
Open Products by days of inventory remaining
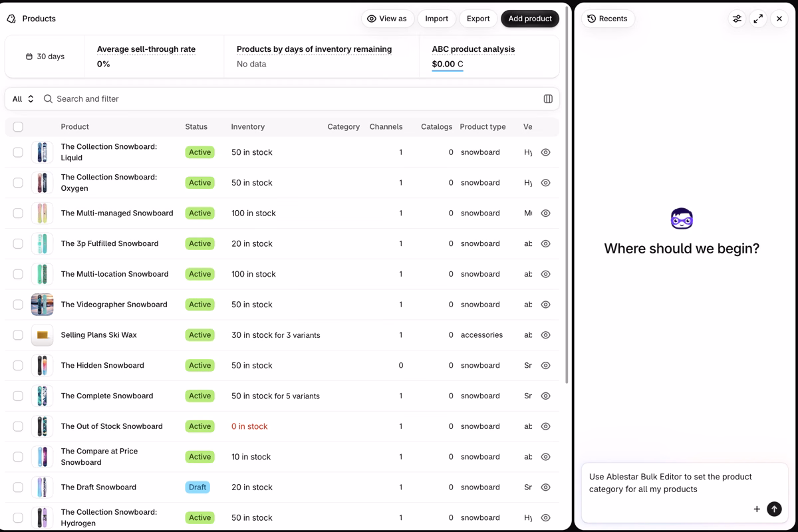click(x=314, y=49)
